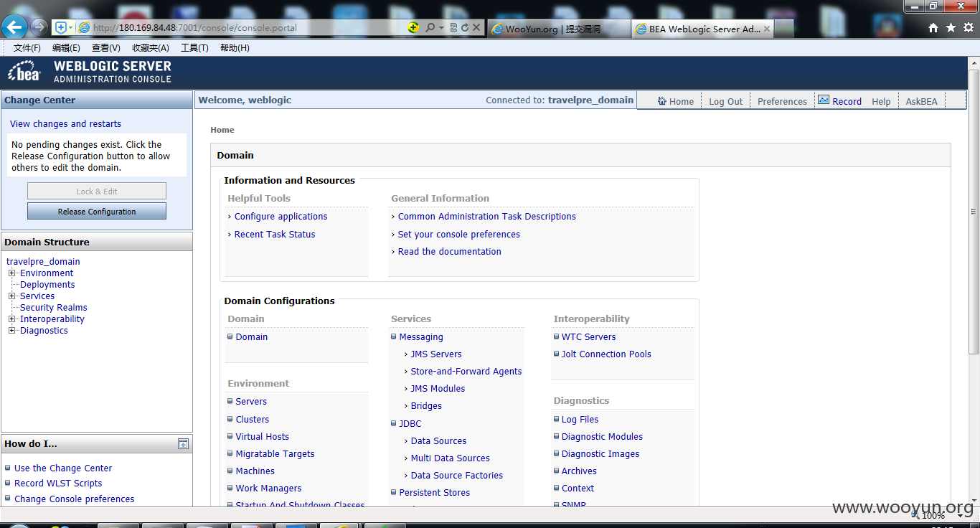Open Deployments in Domain Structure tree
Image resolution: width=980 pixels, height=528 pixels.
click(x=47, y=285)
